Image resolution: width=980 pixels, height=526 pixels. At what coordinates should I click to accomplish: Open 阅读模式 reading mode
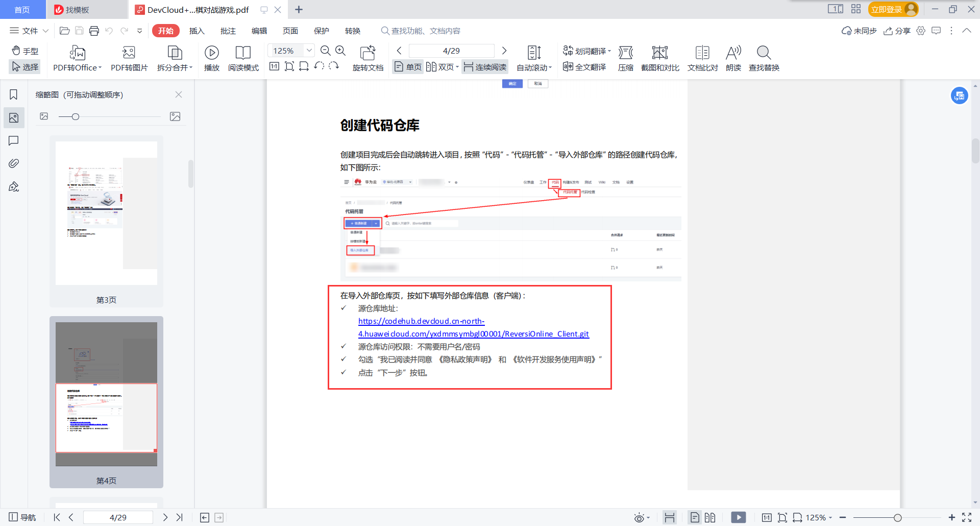click(x=243, y=58)
